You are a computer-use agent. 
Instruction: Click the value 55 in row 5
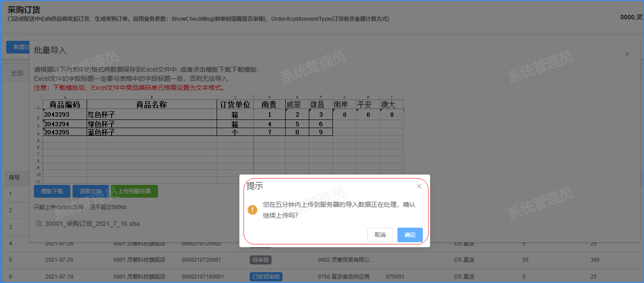tap(526, 260)
